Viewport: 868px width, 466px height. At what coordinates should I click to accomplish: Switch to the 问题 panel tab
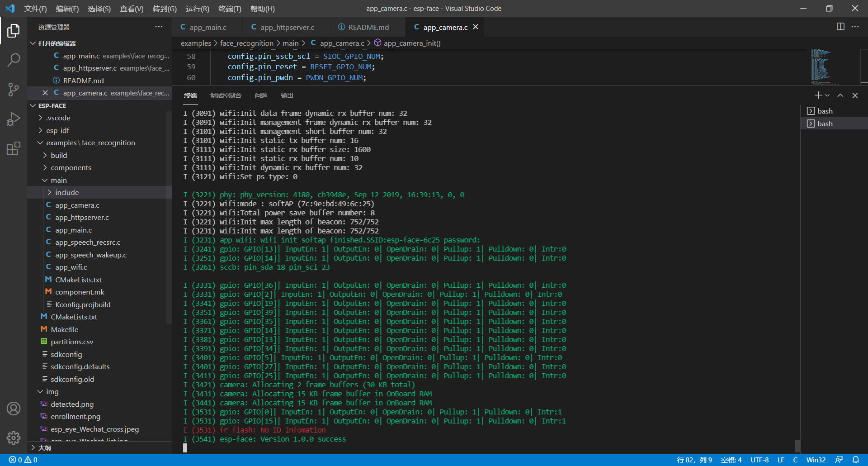tap(261, 95)
